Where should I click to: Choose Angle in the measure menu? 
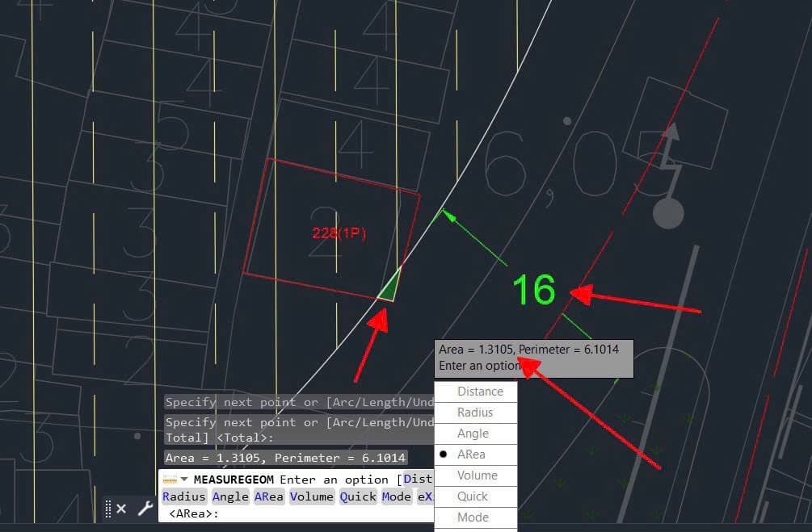(x=476, y=434)
